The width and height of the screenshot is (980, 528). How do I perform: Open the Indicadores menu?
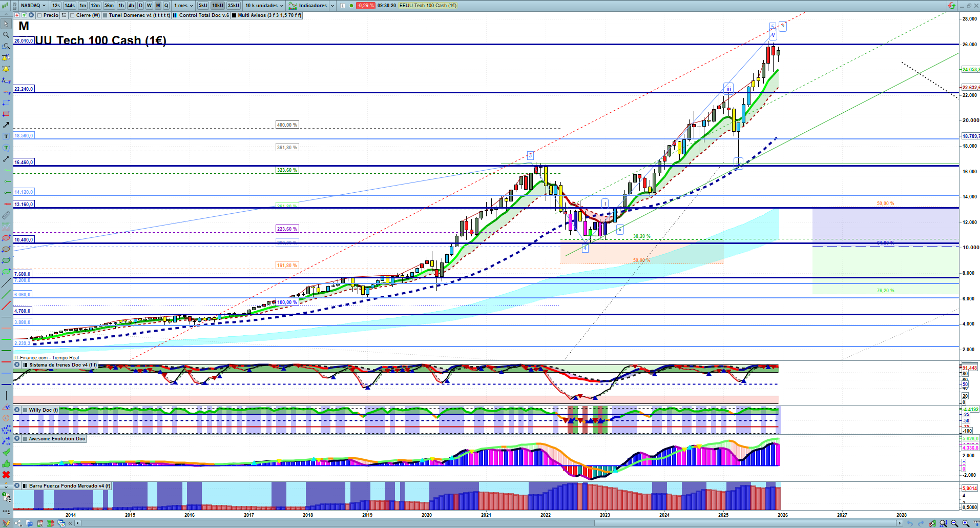[312, 6]
